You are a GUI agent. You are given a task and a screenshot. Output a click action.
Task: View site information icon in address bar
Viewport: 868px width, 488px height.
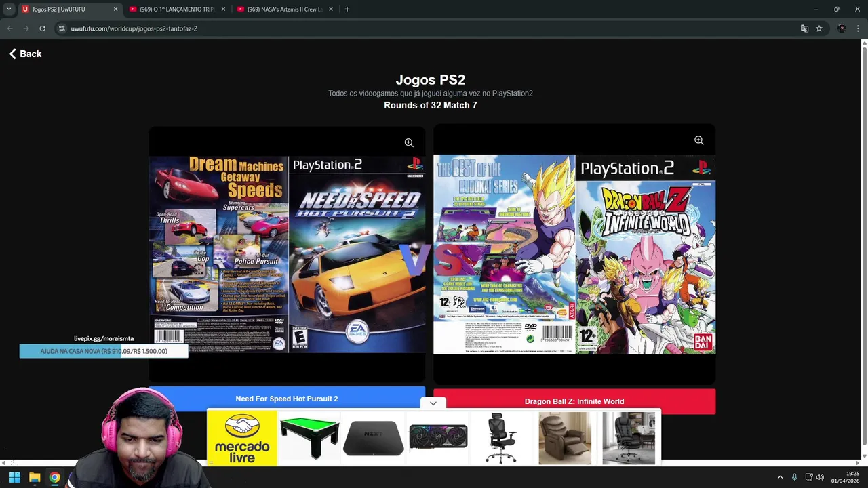click(x=62, y=28)
